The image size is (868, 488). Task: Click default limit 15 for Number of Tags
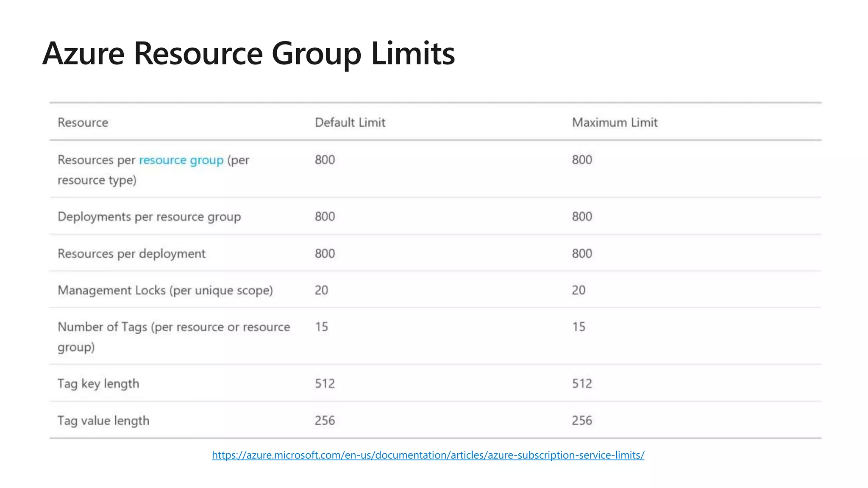[322, 327]
